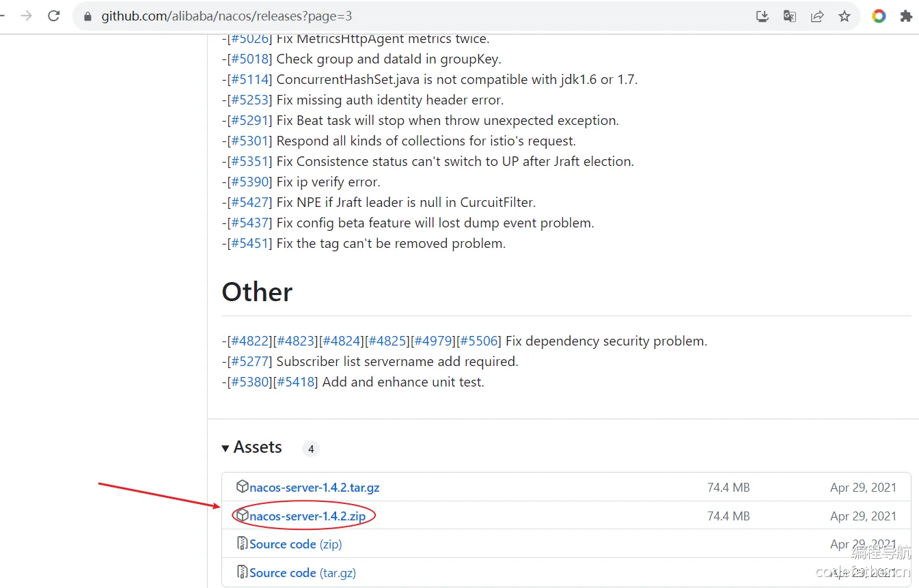Reload the page with the refresh icon
The height and width of the screenshot is (588, 919).
(x=54, y=16)
